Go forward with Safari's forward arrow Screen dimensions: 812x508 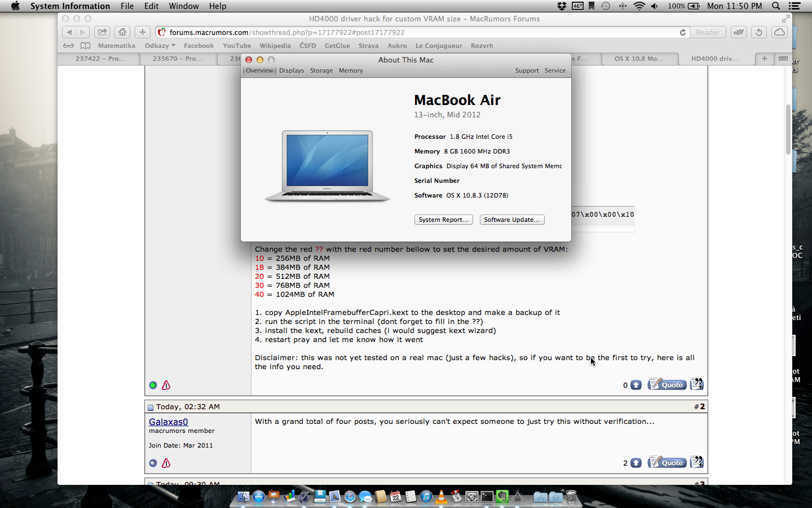click(x=83, y=32)
